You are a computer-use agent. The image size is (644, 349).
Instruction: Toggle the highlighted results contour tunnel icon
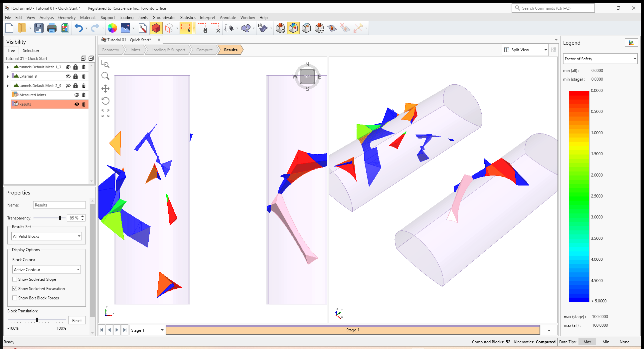pyautogui.click(x=293, y=28)
